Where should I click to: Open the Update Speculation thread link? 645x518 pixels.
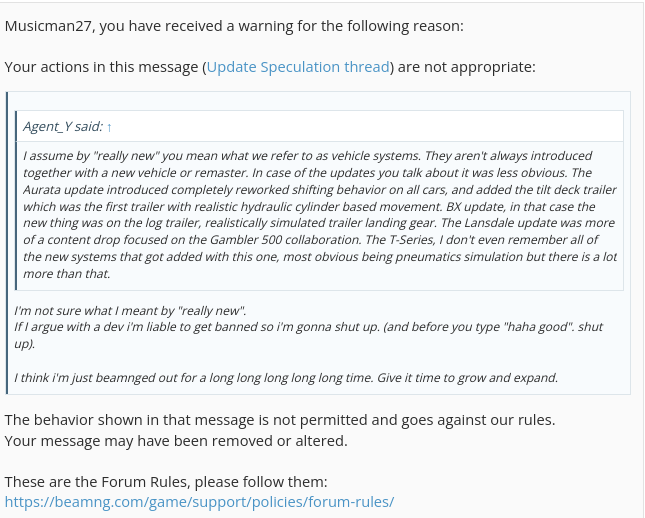298,67
